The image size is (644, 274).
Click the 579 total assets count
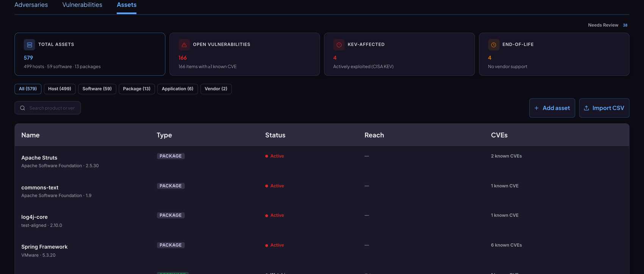[28, 58]
